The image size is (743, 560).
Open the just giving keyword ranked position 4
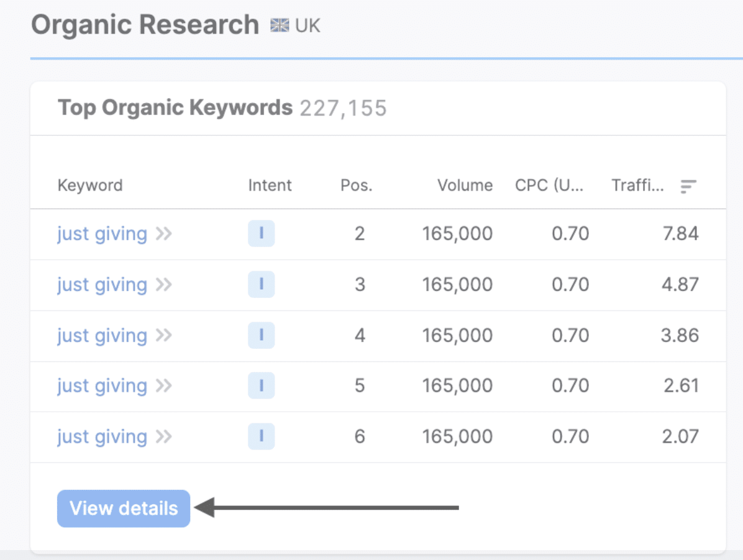point(103,336)
